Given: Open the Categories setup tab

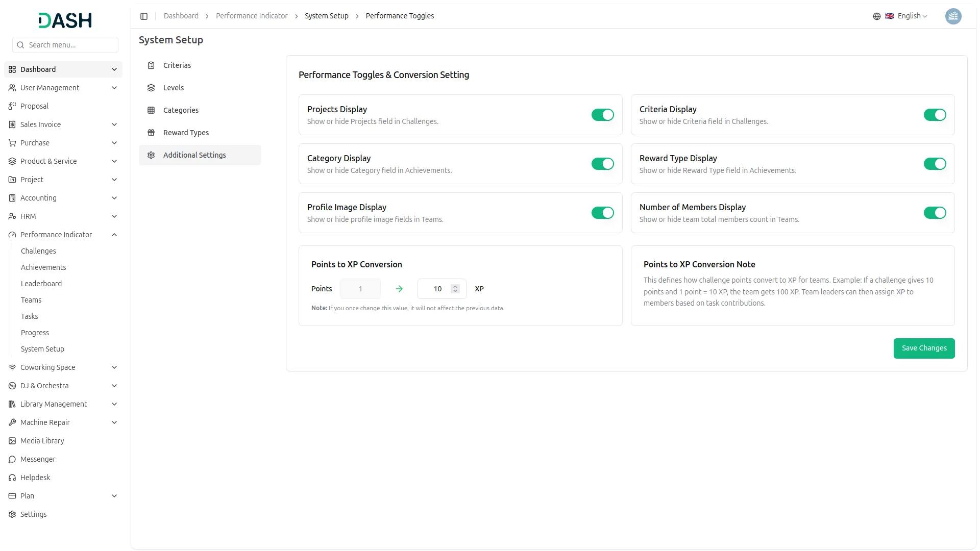Looking at the screenshot, I should coord(181,110).
